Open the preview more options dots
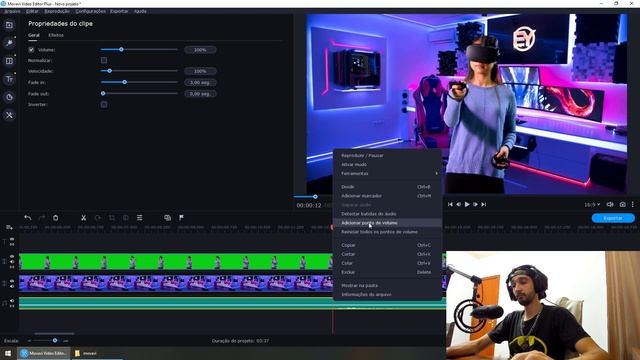Viewport: 640px width, 360px height. click(x=633, y=204)
